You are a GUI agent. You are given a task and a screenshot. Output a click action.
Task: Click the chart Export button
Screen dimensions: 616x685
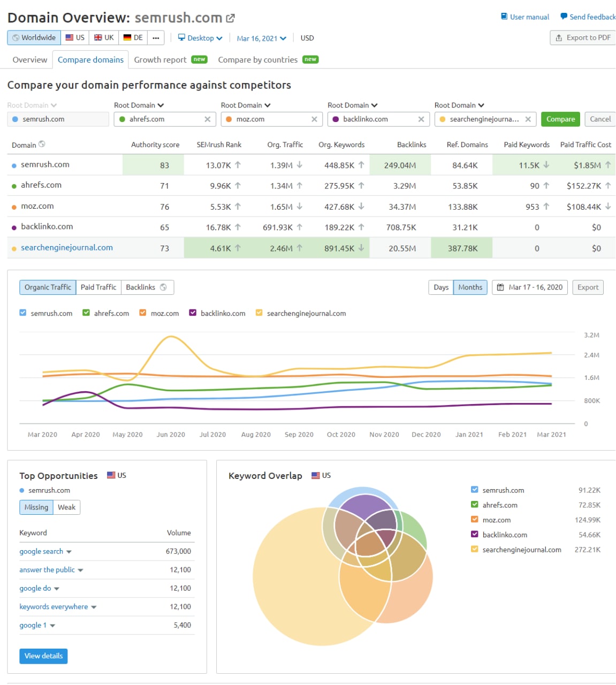pos(588,287)
